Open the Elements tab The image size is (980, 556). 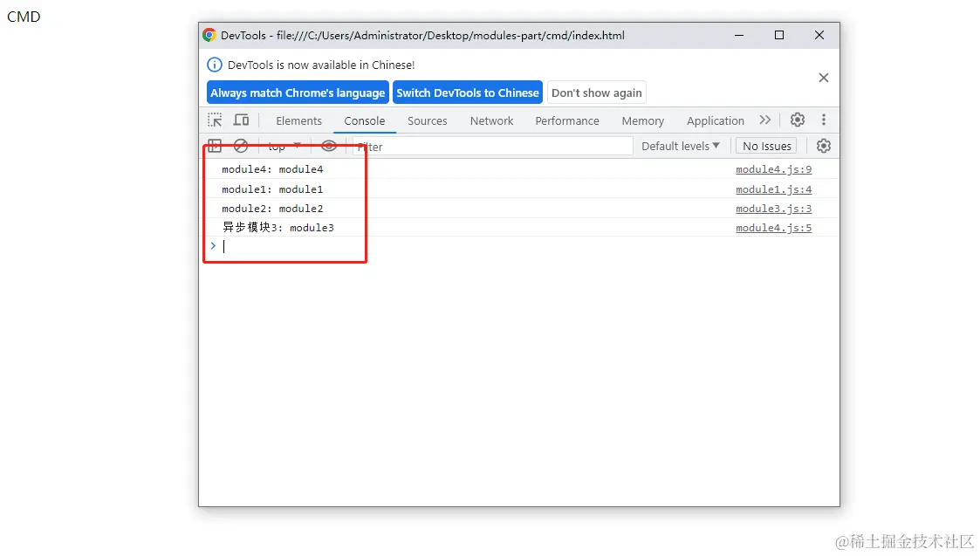click(298, 120)
